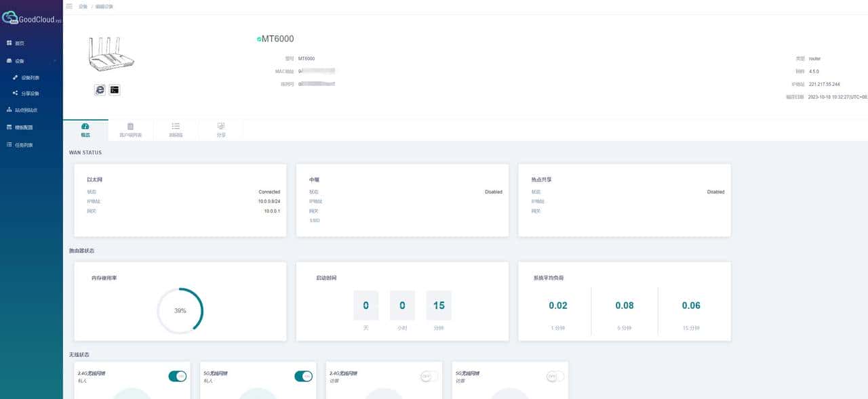Open the router web admin (browser icon)
Screen dimensions: 868x399
click(100, 89)
